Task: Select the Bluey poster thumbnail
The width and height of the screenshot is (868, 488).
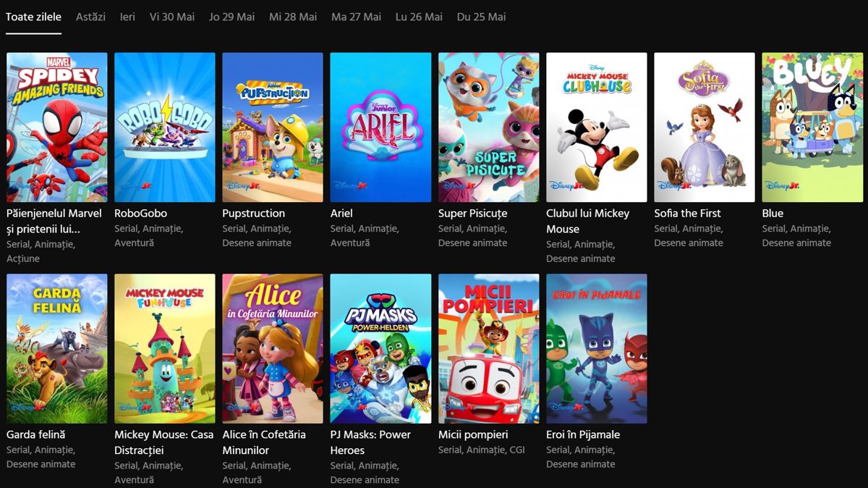Action: [812, 127]
